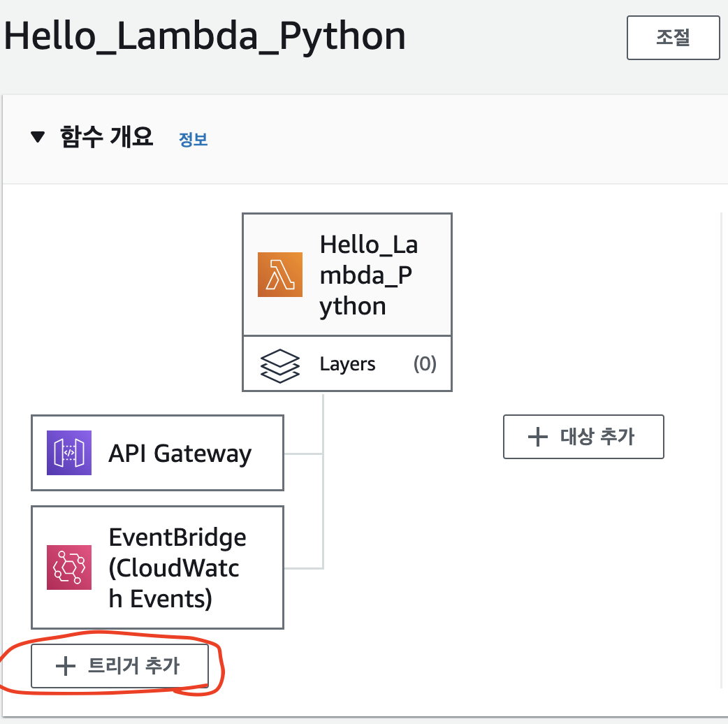Click the pink EventBridge icon
Viewport: 728px width, 724px height.
(x=69, y=567)
